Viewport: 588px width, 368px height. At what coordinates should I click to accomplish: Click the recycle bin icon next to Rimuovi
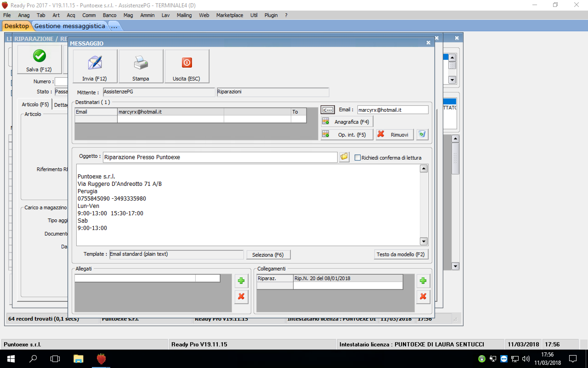422,134
